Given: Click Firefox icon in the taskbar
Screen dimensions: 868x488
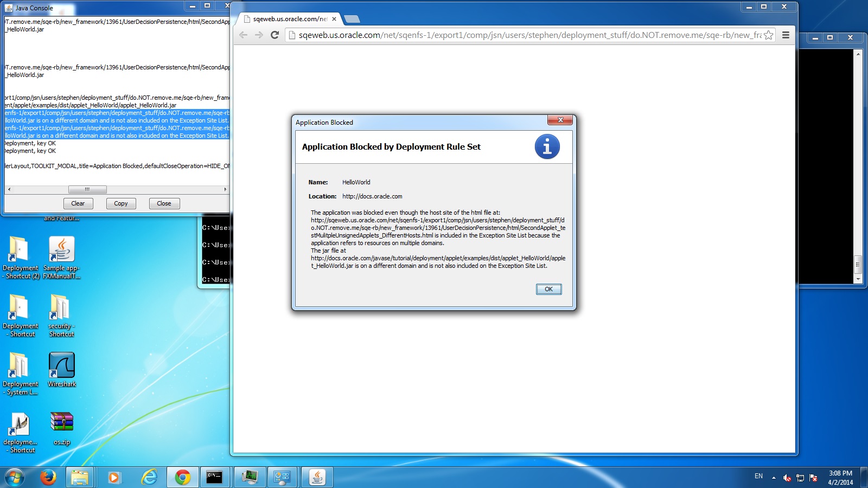Looking at the screenshot, I should click(48, 477).
